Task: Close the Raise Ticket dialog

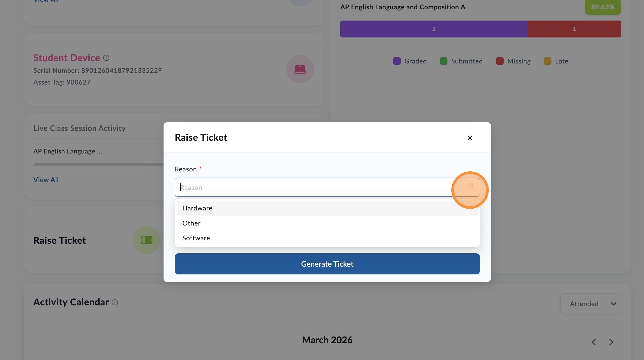Action: tap(470, 138)
